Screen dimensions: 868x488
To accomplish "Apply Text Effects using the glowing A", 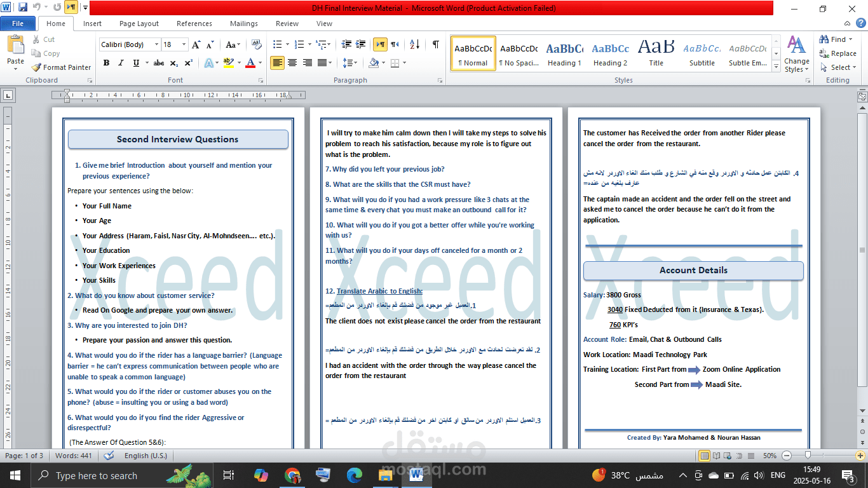I will click(x=208, y=63).
